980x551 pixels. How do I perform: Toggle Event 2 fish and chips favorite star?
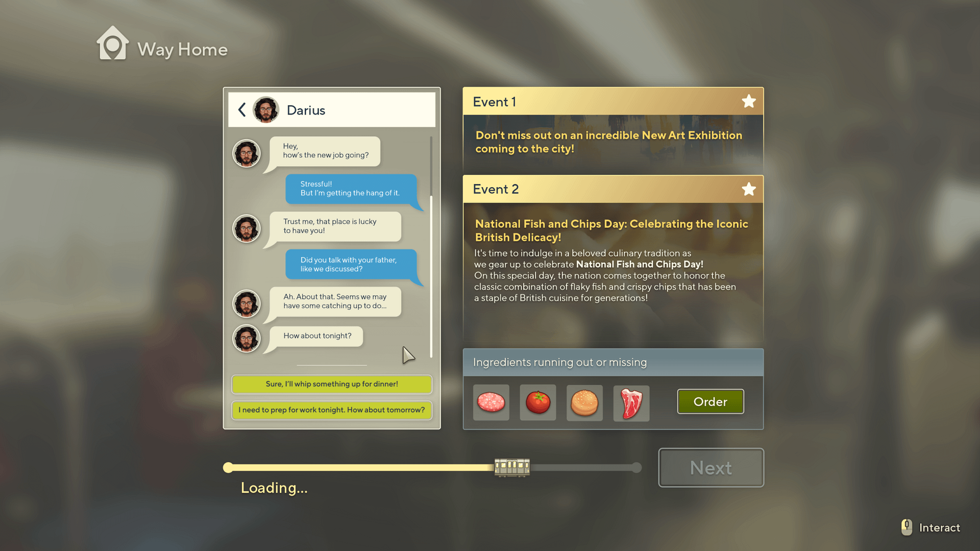pos(748,190)
